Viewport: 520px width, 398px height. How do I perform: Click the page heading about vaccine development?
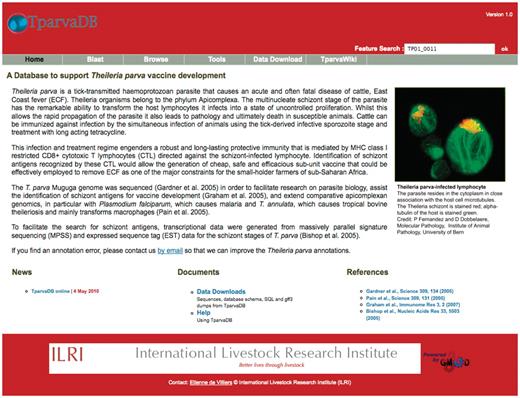[116, 75]
